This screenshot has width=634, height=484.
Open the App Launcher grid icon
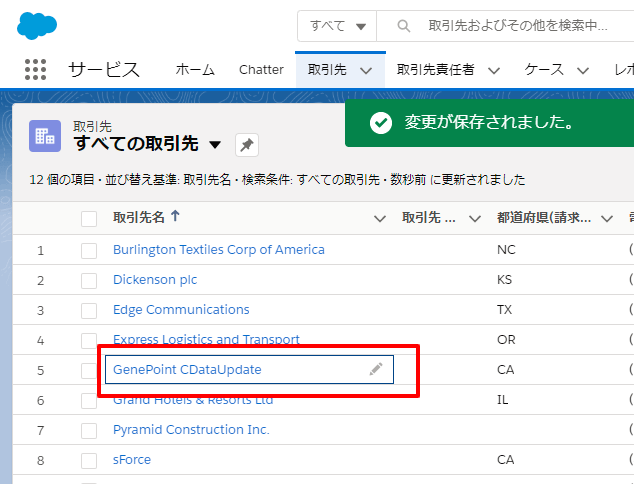(35, 70)
